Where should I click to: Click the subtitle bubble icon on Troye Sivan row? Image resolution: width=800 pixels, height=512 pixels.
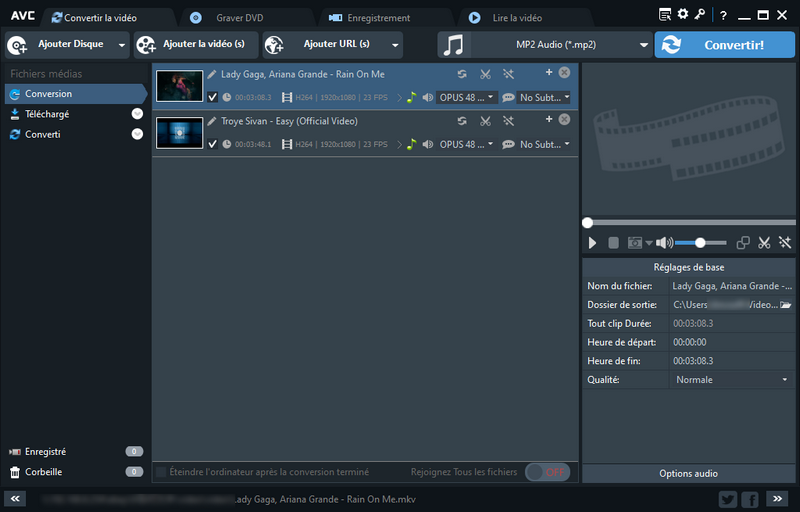[508, 145]
